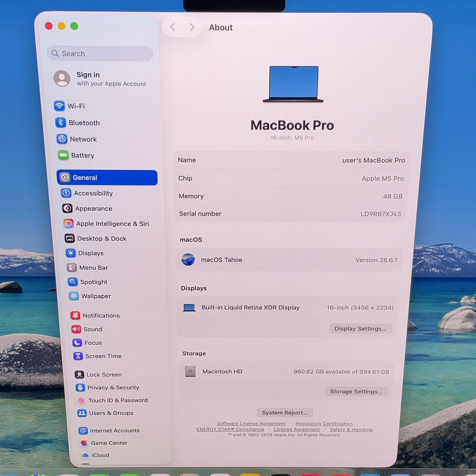Open the Storage Settings button
This screenshot has width=476, height=476.
[356, 391]
